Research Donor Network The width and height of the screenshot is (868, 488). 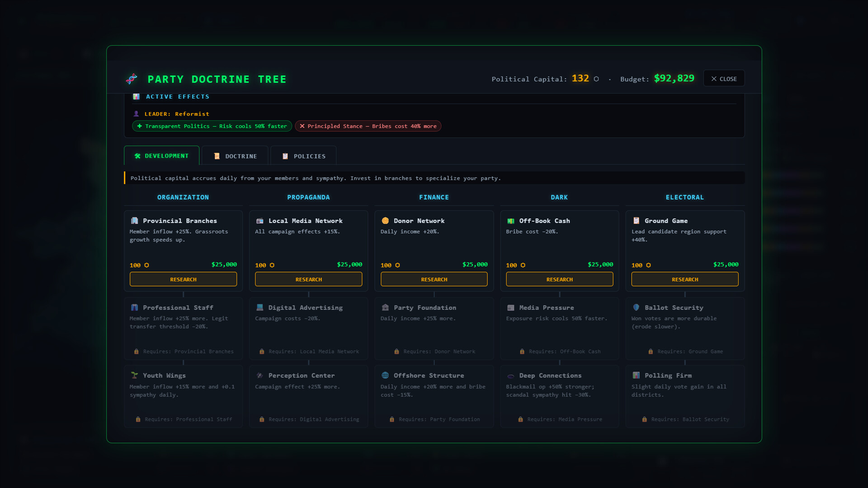pos(434,279)
